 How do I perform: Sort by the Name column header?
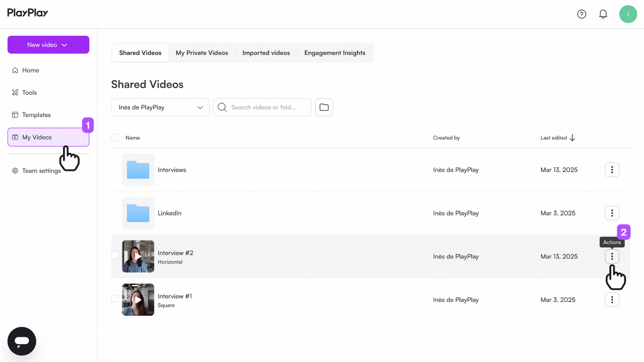(132, 138)
